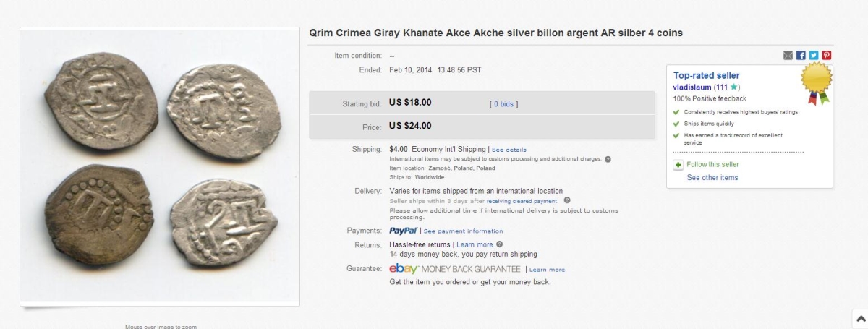Click 'See payment information' link
This screenshot has width=868, height=329.
click(463, 231)
